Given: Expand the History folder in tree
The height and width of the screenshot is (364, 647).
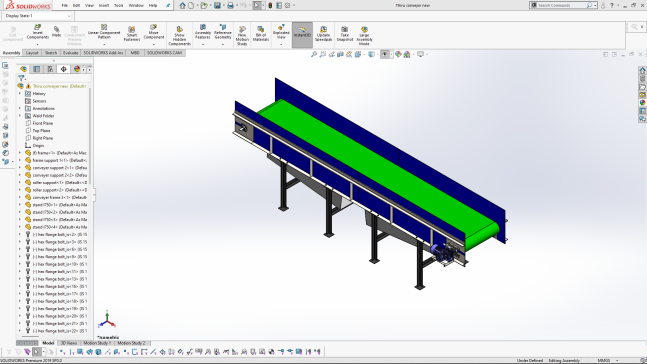Looking at the screenshot, I should 19,94.
